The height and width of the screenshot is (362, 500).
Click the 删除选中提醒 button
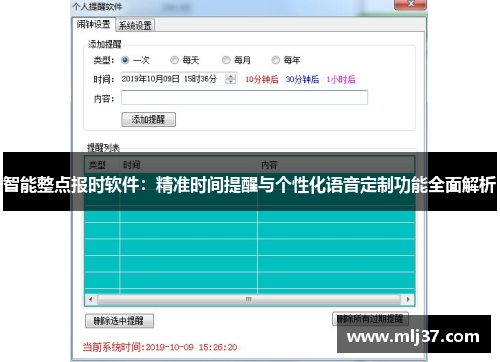[119, 321]
